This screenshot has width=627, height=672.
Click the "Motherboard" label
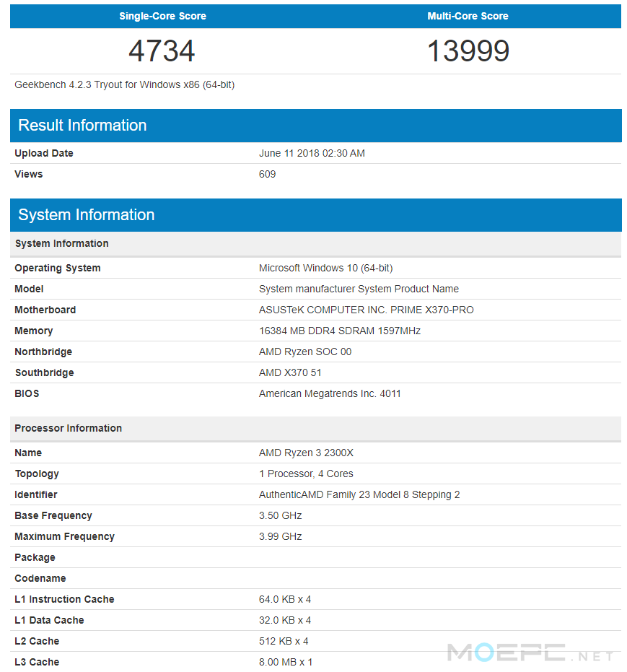pos(45,310)
